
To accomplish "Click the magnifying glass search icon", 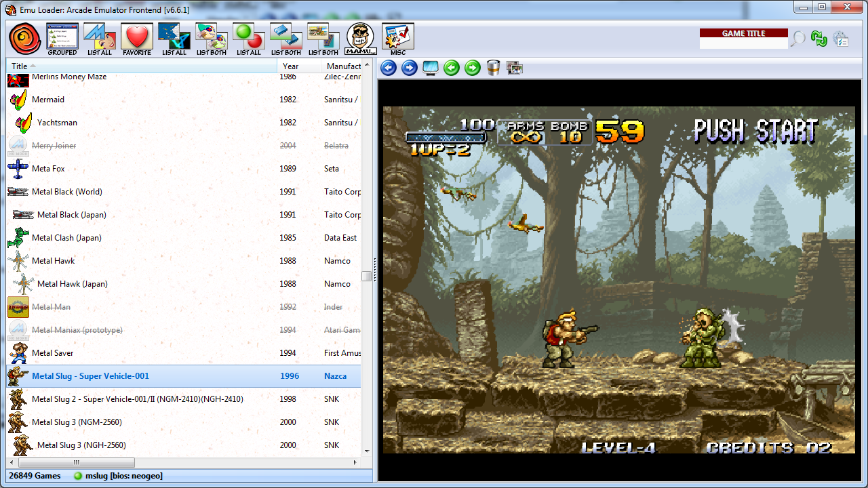I will click(798, 39).
